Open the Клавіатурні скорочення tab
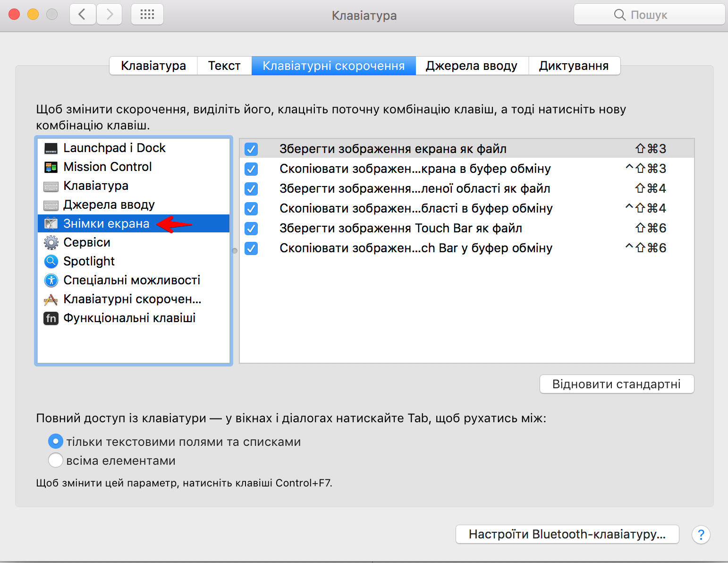This screenshot has height=563, width=728. click(333, 66)
